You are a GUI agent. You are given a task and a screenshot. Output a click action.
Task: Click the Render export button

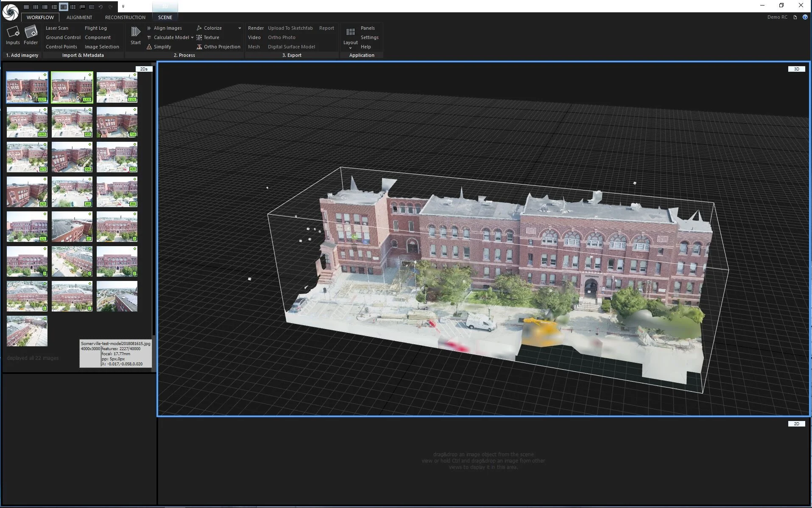point(256,28)
